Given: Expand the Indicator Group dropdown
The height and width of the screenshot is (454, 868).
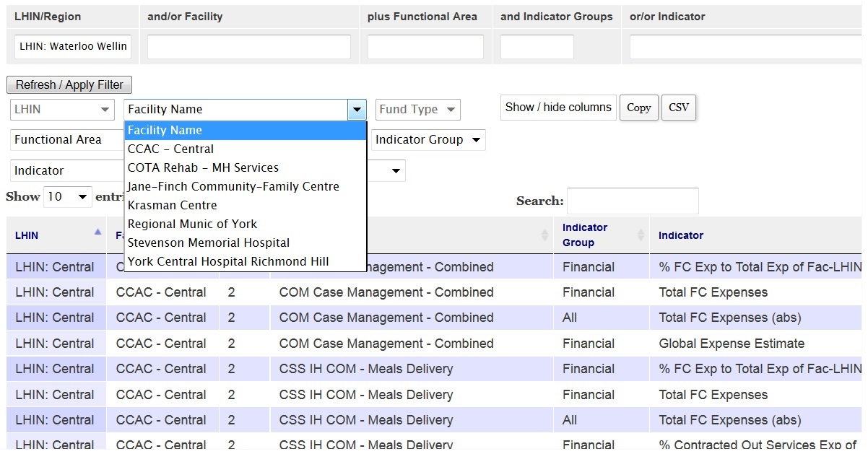Looking at the screenshot, I should click(x=428, y=140).
